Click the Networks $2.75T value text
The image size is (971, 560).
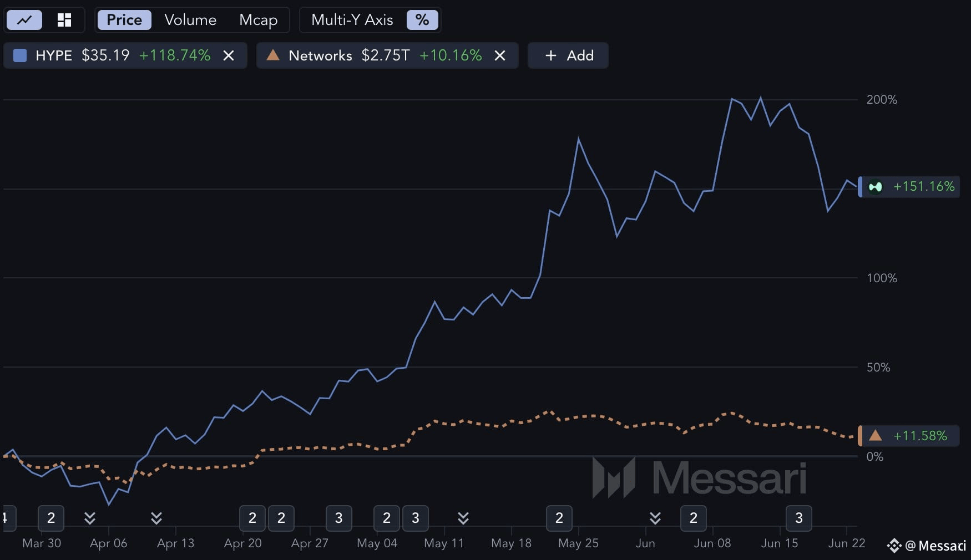[x=386, y=55]
